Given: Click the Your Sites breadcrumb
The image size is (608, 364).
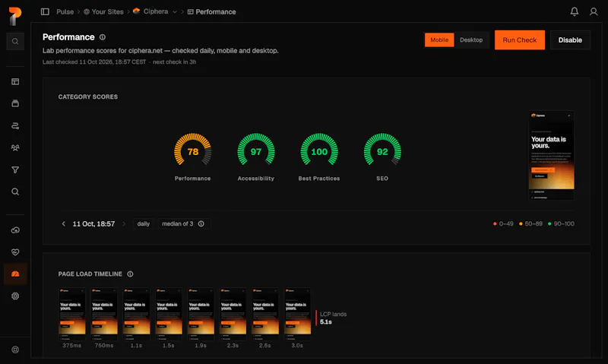Looking at the screenshot, I should point(103,11).
